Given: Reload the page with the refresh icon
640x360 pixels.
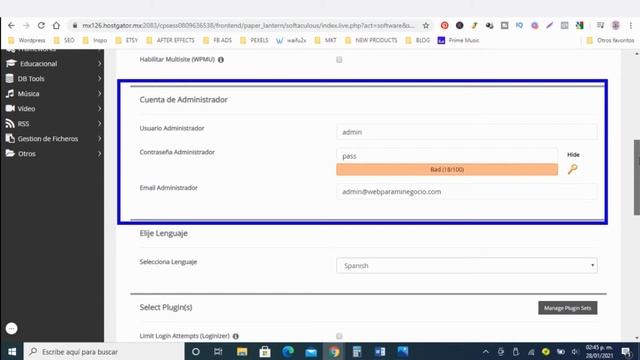Looking at the screenshot, I should click(x=41, y=25).
